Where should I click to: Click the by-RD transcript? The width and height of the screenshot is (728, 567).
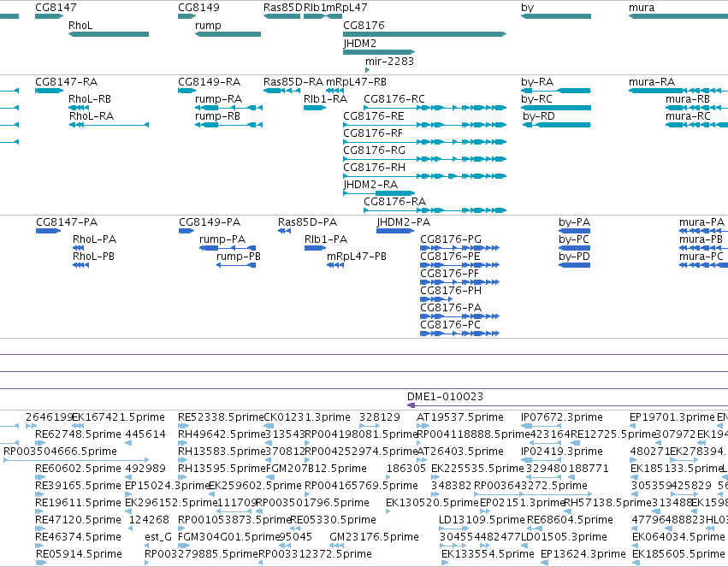[x=557, y=125]
